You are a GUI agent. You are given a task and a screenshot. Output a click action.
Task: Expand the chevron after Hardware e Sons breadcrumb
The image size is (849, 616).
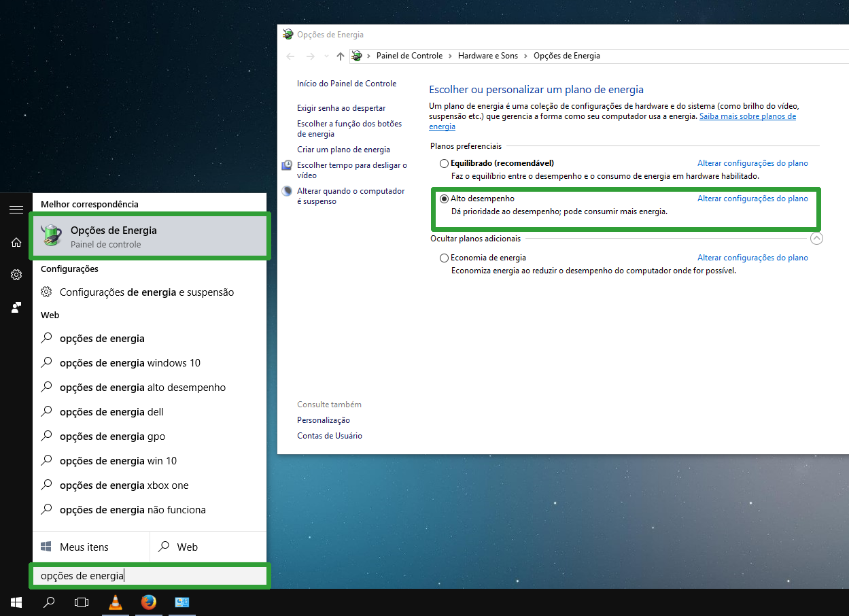click(526, 56)
